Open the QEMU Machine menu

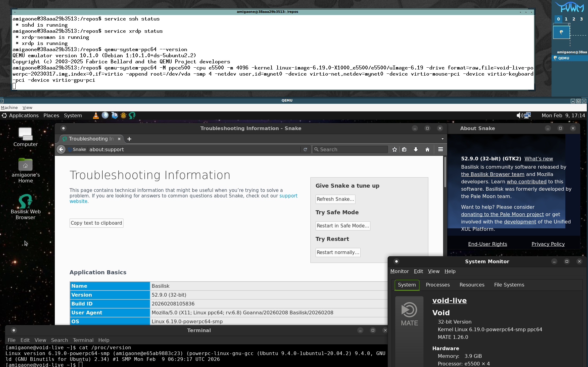click(x=9, y=107)
